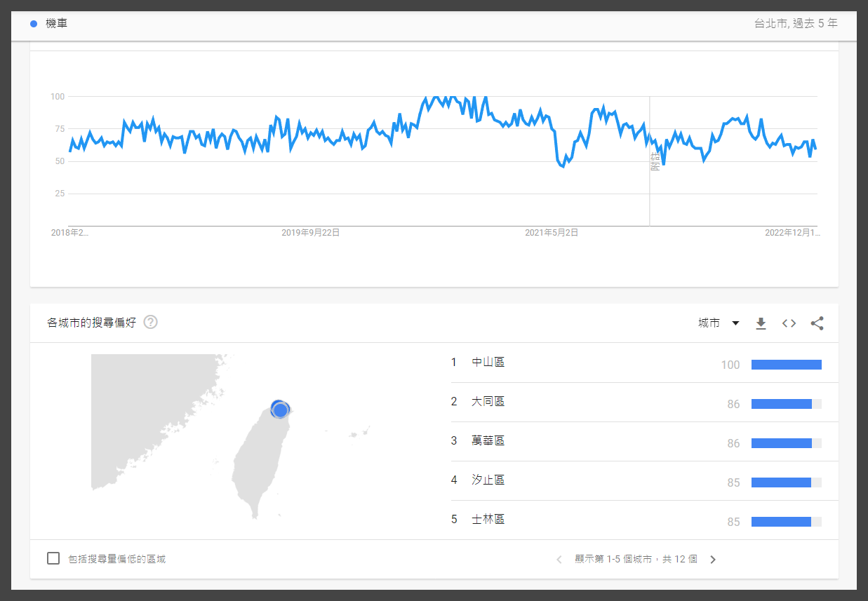Open the 城市 dropdown menu
The width and height of the screenshot is (868, 601).
pos(719,323)
